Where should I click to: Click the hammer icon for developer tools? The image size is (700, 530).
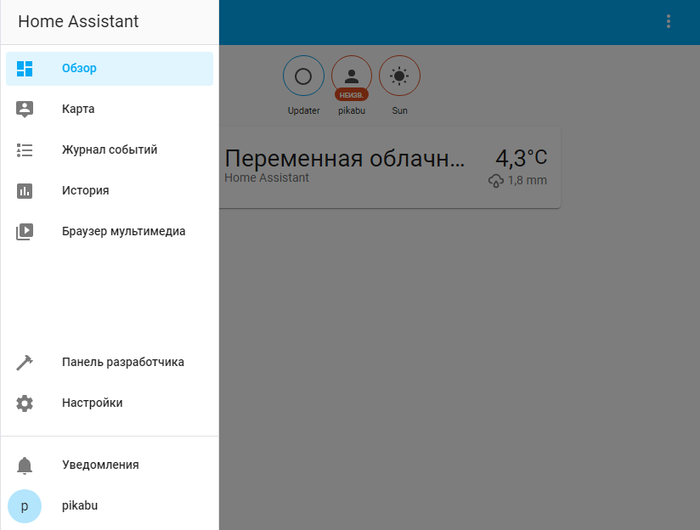coord(25,362)
